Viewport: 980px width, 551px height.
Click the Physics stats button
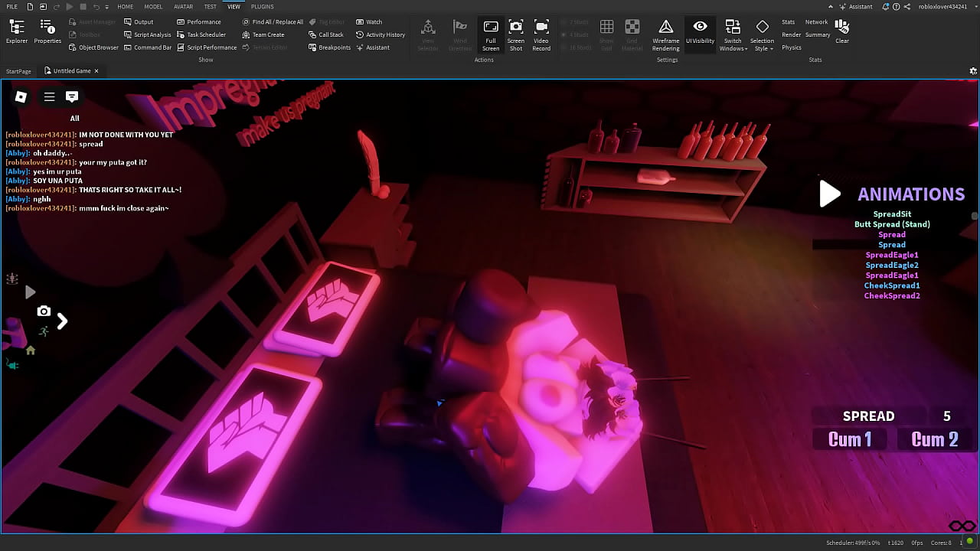coord(792,47)
